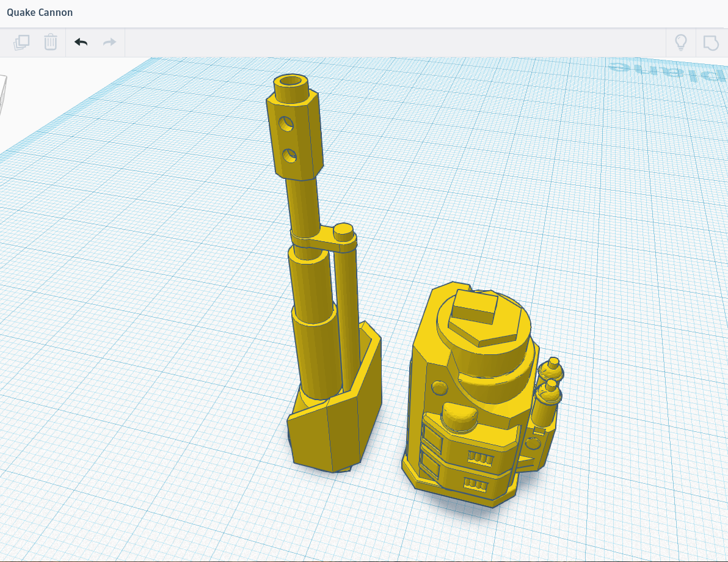Viewport: 728px width, 562px height.
Task: Click the Quake Cannon design title
Action: click(x=40, y=12)
